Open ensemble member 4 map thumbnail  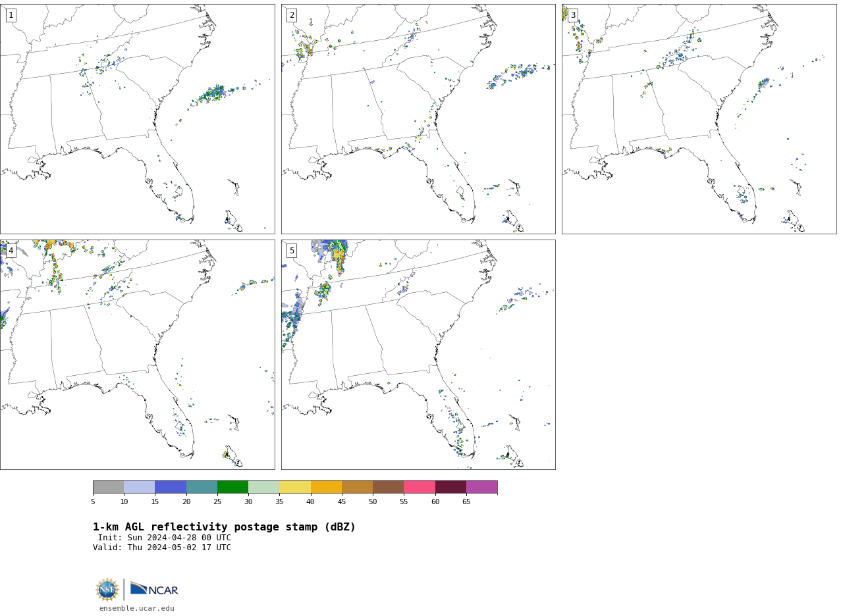137,355
